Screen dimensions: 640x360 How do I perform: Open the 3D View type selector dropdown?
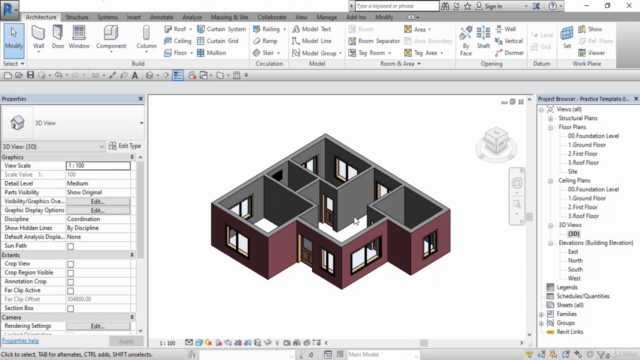coord(141,123)
